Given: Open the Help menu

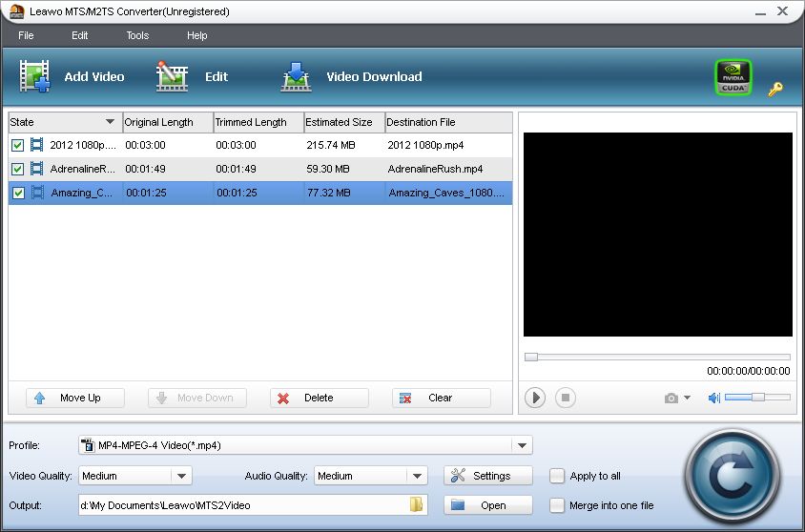Looking at the screenshot, I should [x=197, y=35].
